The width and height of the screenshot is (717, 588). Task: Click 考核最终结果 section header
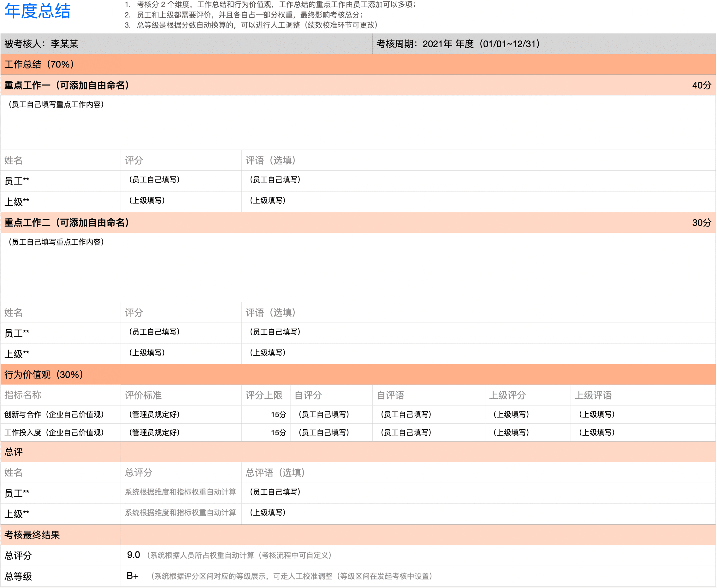click(358, 535)
